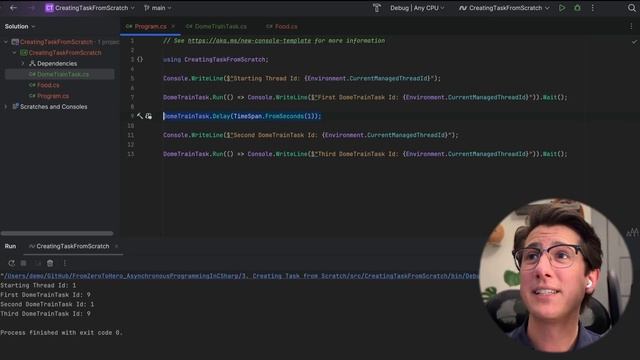Viewport: 640px width, 360px height.
Task: Click the chart icon at the editor's right edge
Action: pos(632,232)
